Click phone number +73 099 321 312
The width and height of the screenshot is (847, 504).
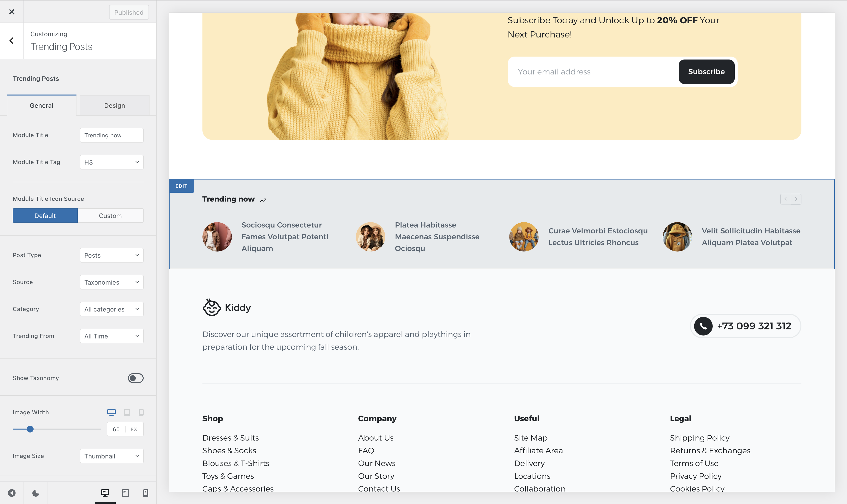(x=754, y=326)
